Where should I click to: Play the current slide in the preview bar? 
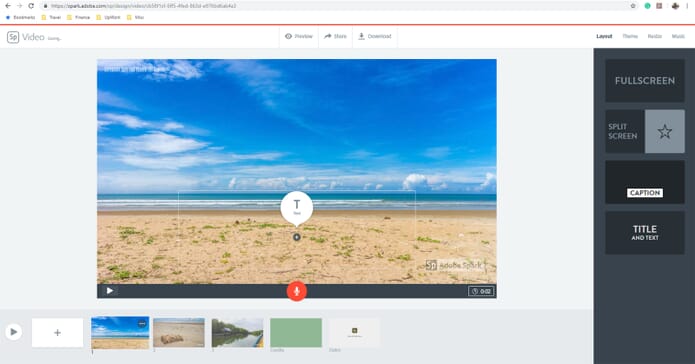[x=109, y=291]
